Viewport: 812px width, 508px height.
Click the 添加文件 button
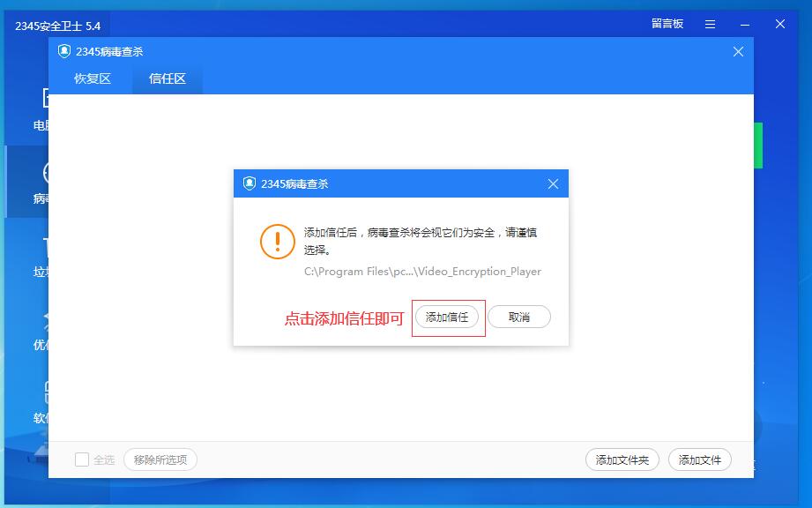click(x=700, y=459)
